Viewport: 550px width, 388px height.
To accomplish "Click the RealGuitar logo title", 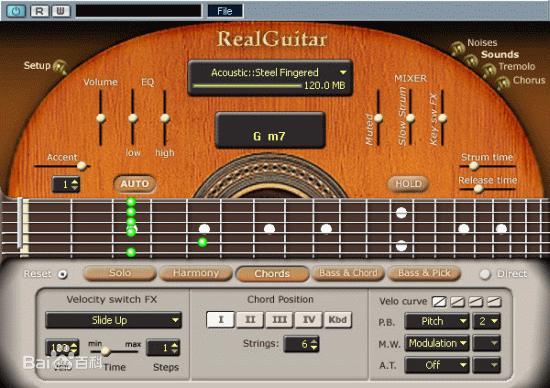I will pos(272,39).
